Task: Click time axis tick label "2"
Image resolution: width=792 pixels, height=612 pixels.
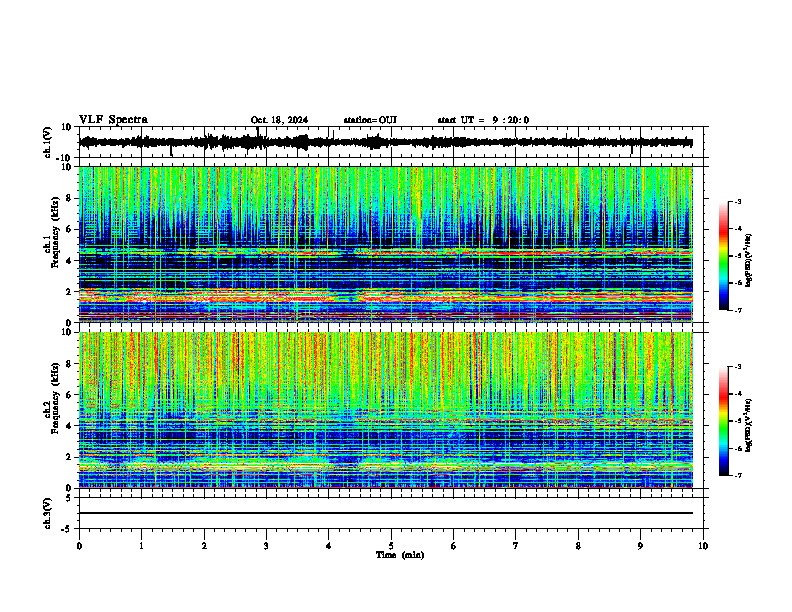Action: tap(204, 546)
